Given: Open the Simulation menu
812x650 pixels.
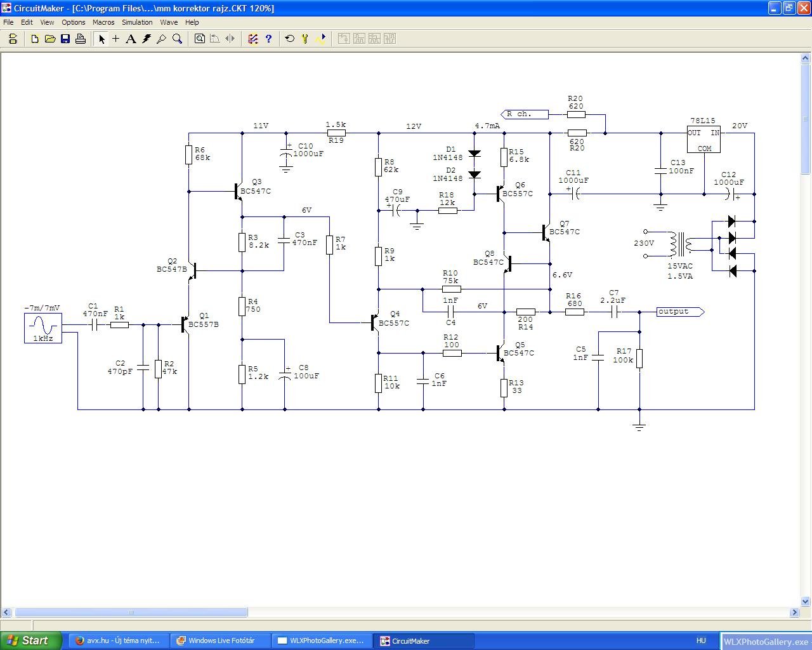Looking at the screenshot, I should pos(137,22).
